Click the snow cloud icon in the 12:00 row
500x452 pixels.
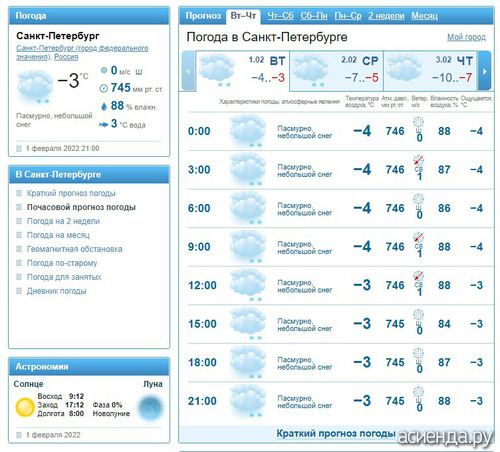point(248,285)
